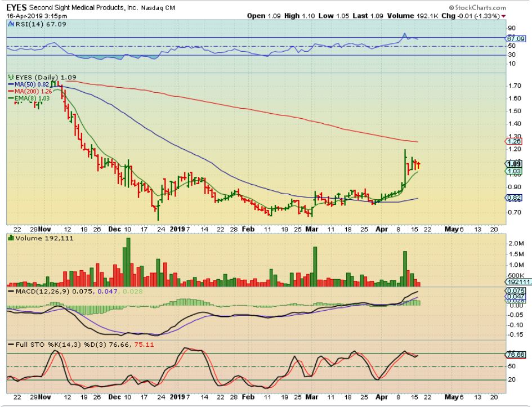Click the MACD signal value 0.047

coord(107,291)
